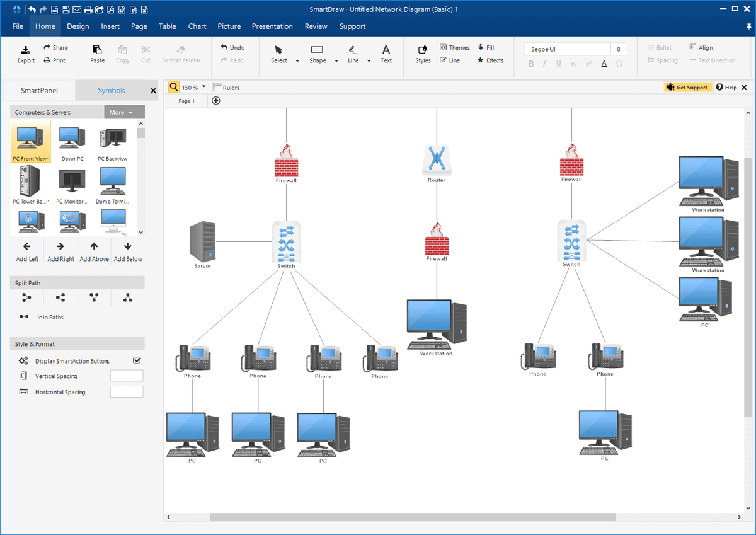This screenshot has height=535, width=756.
Task: Click the font color A button
Action: 604,63
